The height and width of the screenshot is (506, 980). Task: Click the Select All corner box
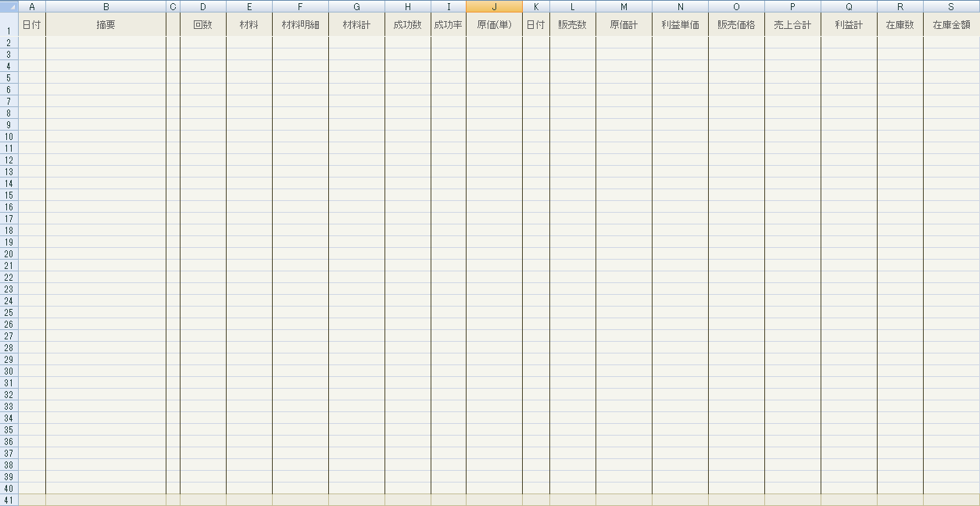[9, 6]
